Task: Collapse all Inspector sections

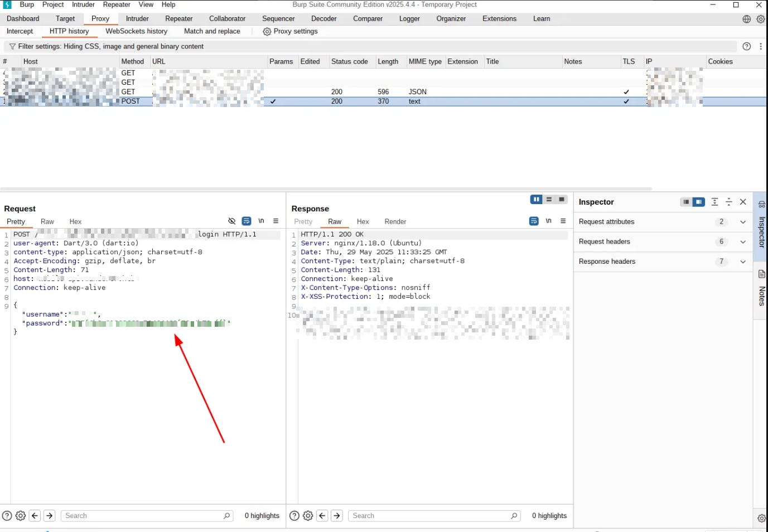Action: [728, 202]
